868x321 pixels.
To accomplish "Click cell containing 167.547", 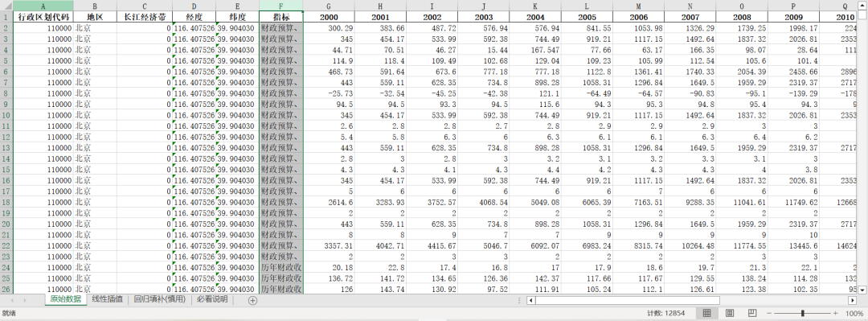I will (x=535, y=49).
